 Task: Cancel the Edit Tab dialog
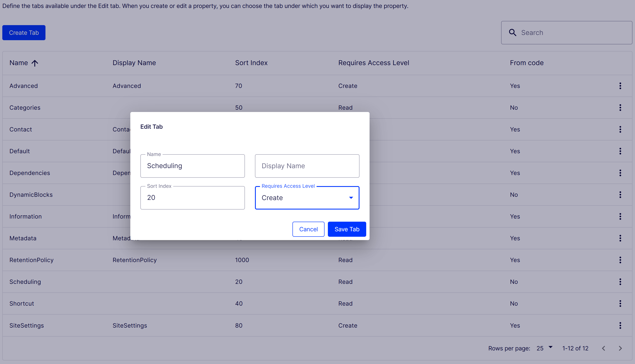(x=308, y=229)
